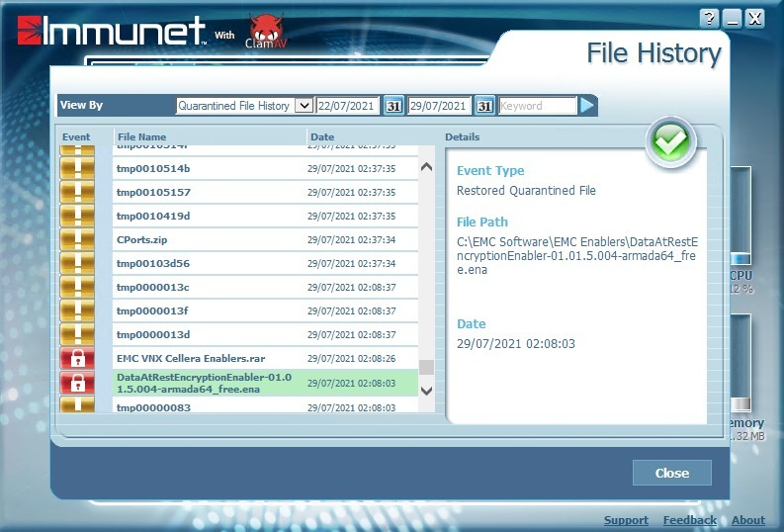This screenshot has height=532, width=784.
Task: Click red lock icon for EMC VNX Cellera Enablers.rar
Action: pyautogui.click(x=77, y=359)
